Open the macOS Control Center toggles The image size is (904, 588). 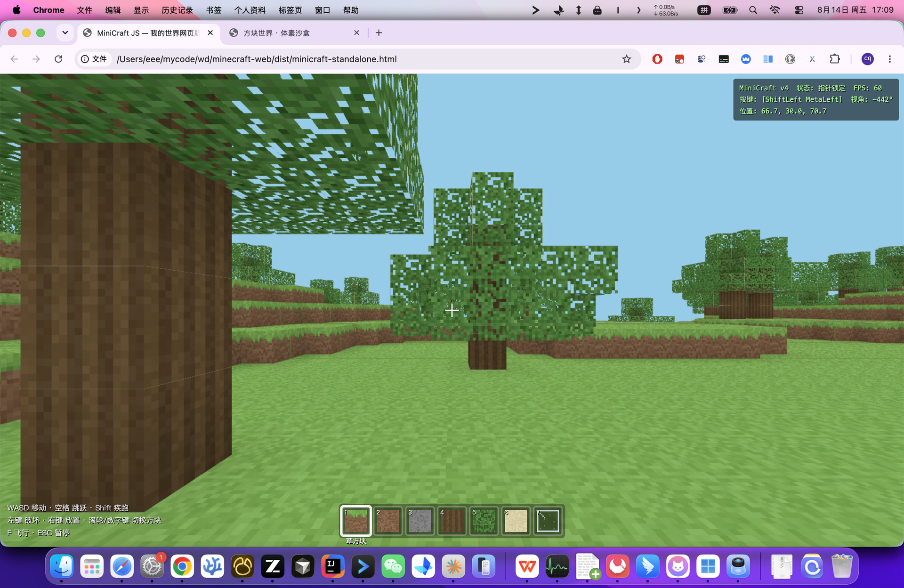799,10
